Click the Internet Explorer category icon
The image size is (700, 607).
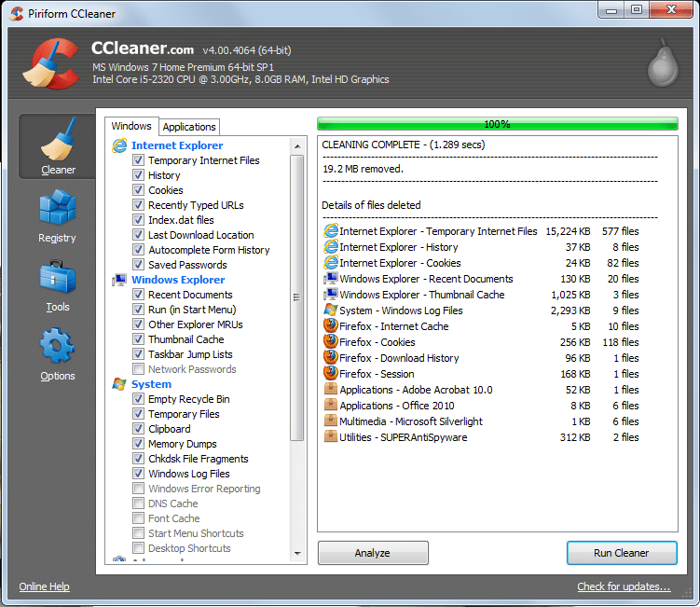coord(119,145)
